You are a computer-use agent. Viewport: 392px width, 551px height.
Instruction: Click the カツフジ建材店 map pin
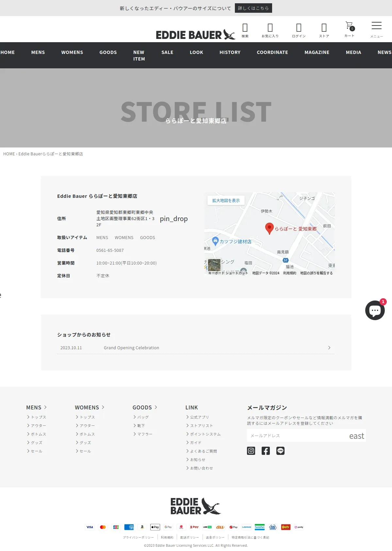pyautogui.click(x=215, y=241)
